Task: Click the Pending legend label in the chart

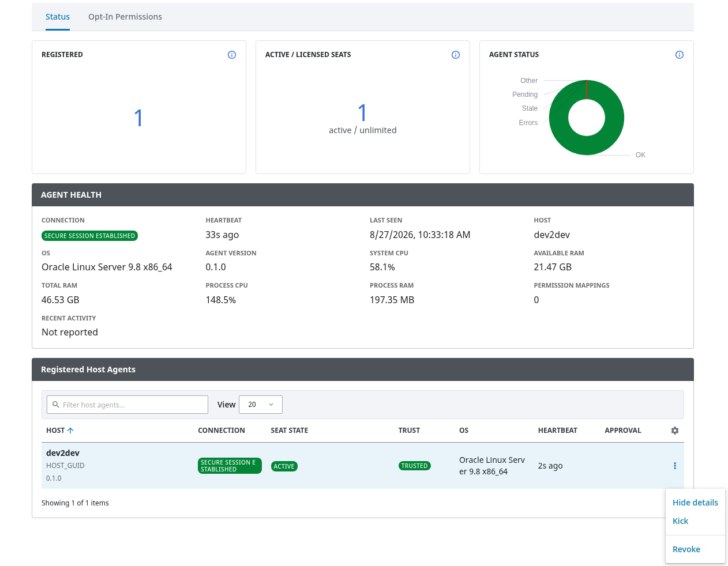Action: coord(525,95)
